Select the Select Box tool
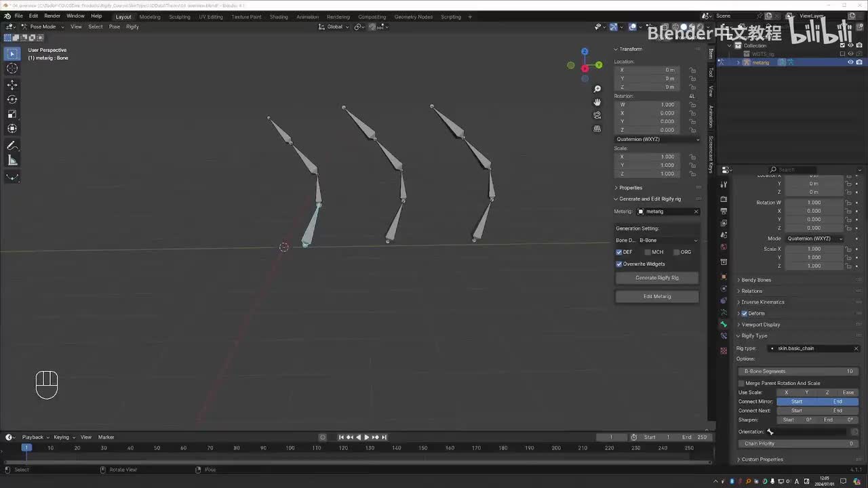 (x=12, y=54)
